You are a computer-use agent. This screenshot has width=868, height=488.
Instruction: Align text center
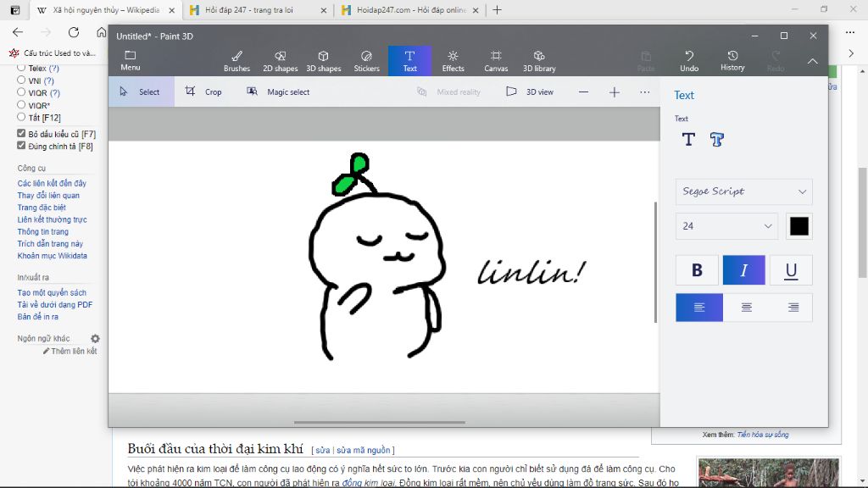[x=746, y=307]
